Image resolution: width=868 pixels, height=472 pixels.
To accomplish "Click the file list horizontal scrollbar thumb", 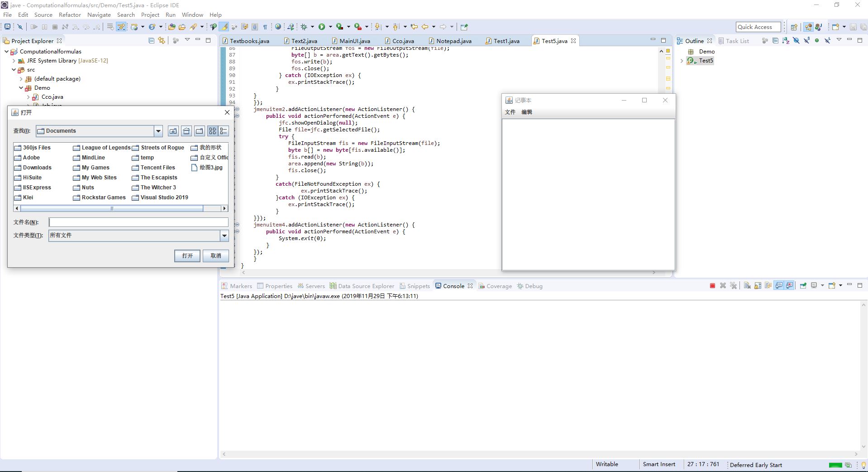I will [112, 208].
